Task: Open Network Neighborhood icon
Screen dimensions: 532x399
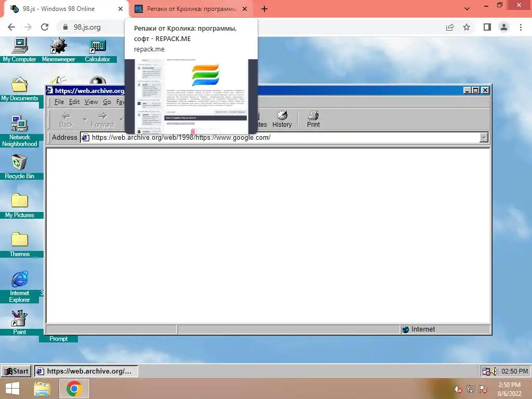Action: tap(20, 131)
